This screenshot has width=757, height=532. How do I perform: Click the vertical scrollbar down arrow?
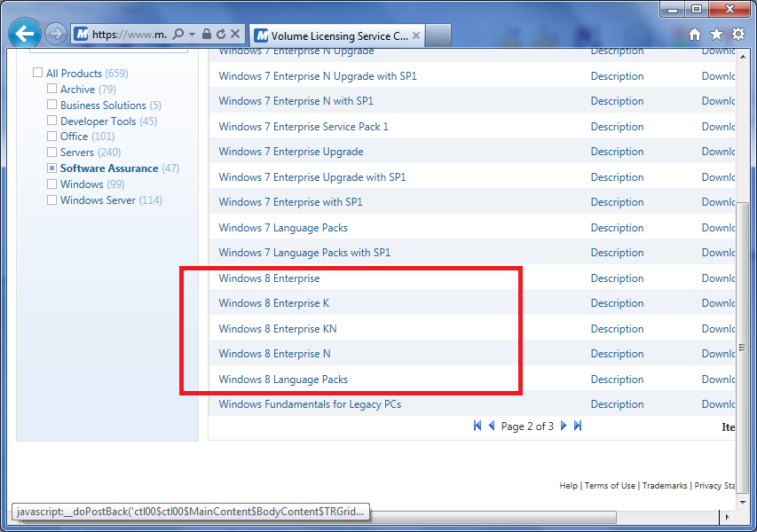click(743, 502)
